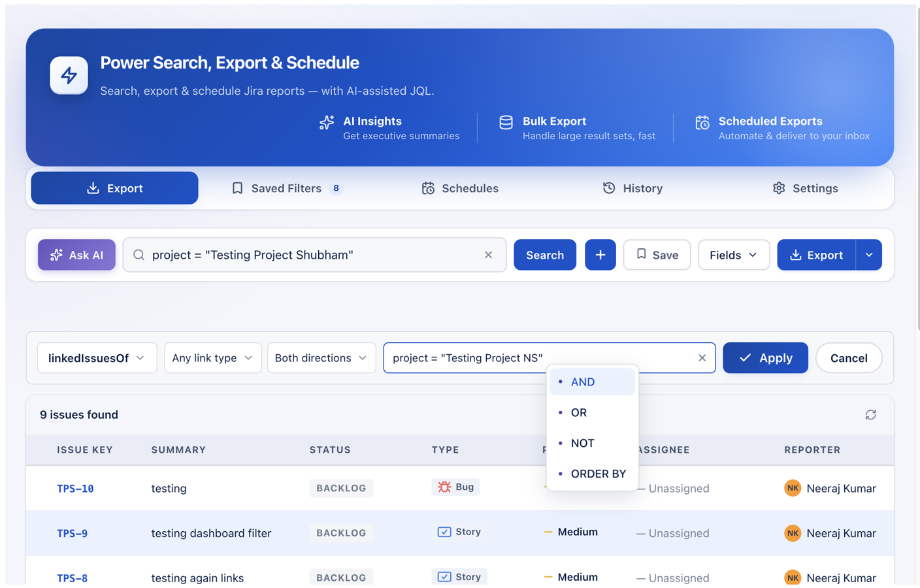Click the '9 issues found' count
The width and height of the screenshot is (920, 588).
click(x=79, y=415)
